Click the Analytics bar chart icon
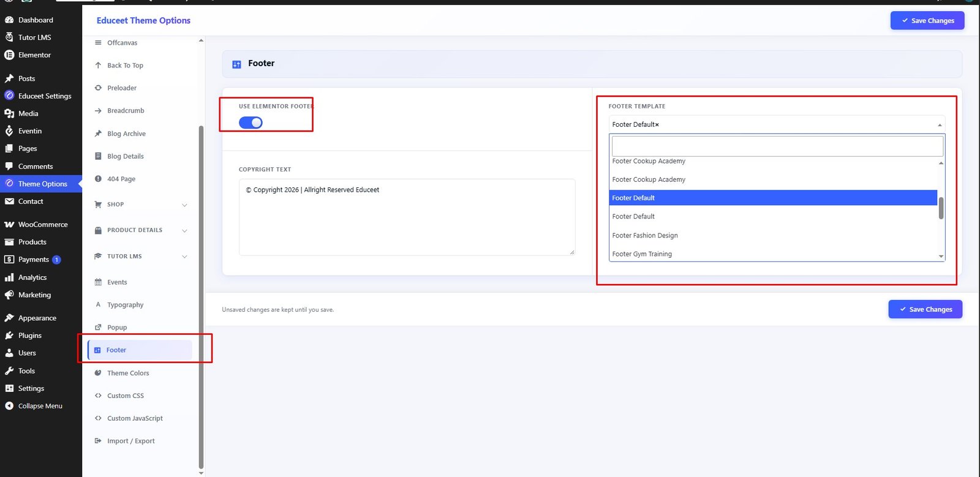The height and width of the screenshot is (477, 980). (x=9, y=277)
